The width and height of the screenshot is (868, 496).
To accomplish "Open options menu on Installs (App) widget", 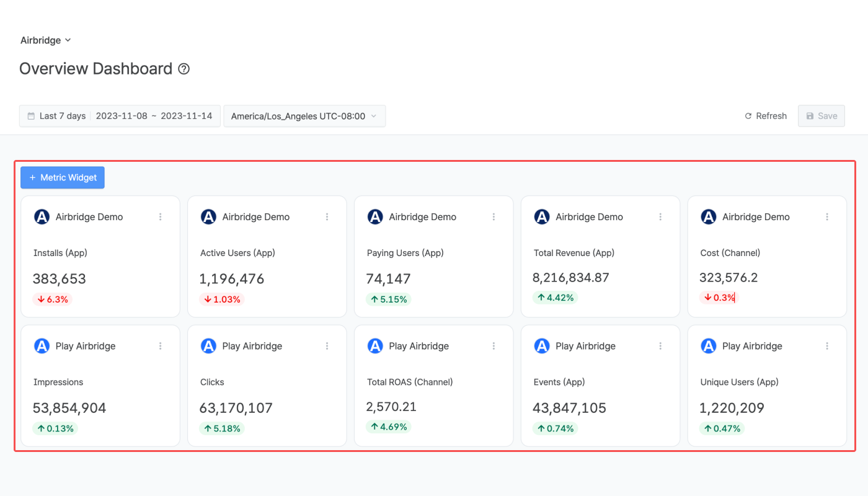I will (x=161, y=217).
